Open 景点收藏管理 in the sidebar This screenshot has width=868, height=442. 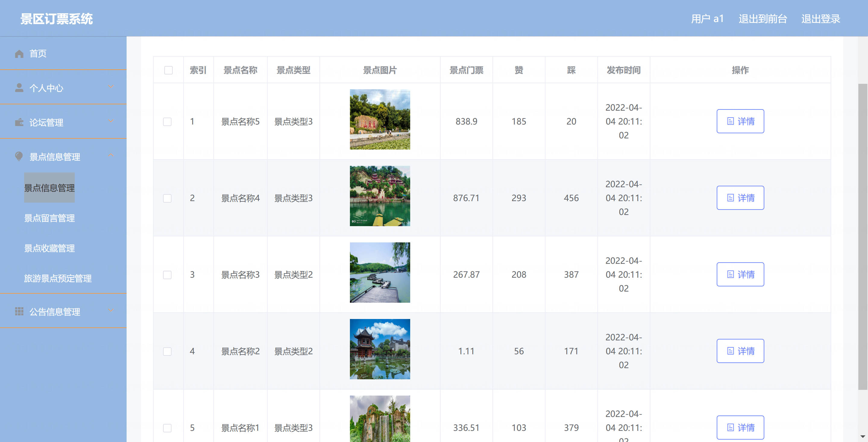(49, 248)
